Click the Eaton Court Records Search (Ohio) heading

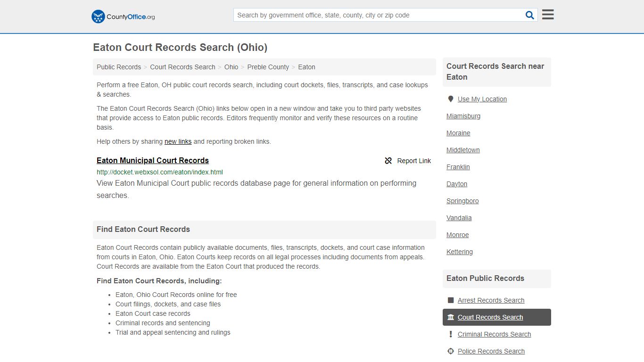click(180, 48)
